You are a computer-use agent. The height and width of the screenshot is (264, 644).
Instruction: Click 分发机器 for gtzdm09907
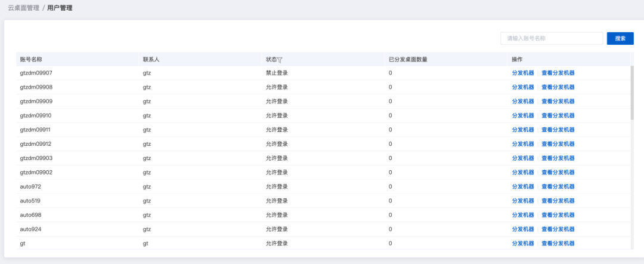pos(523,73)
